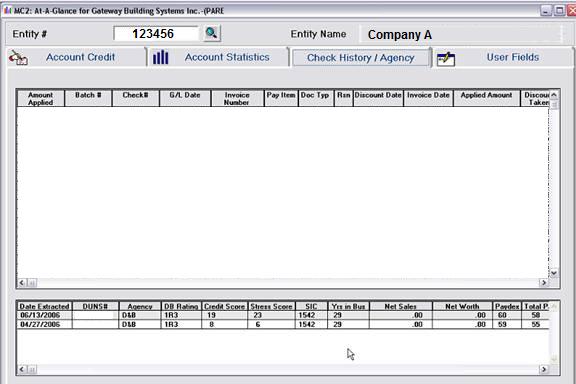Click the SIC column header

(311, 306)
